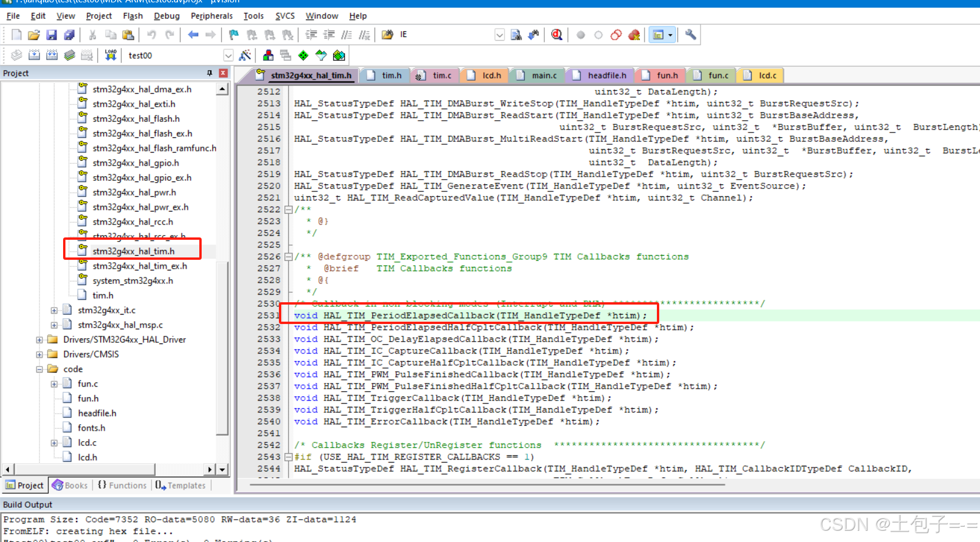Viewport: 980px width, 542px height.
Task: Expand the Drivers/CMSIS folder
Action: pyautogui.click(x=40, y=354)
